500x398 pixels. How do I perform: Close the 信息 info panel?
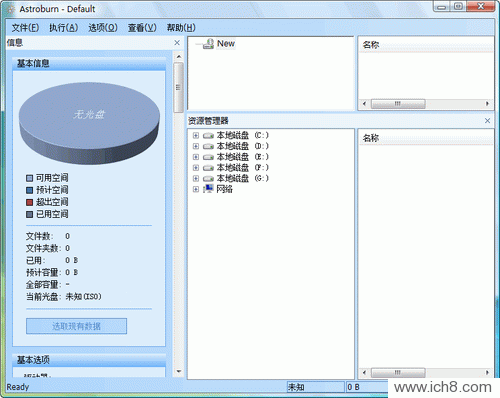[x=177, y=43]
